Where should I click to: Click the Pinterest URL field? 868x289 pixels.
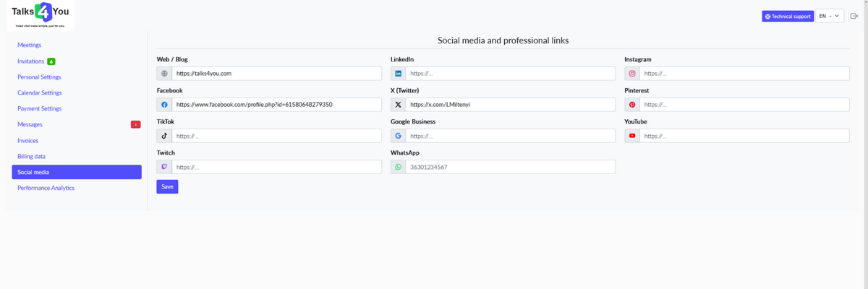[x=744, y=105]
